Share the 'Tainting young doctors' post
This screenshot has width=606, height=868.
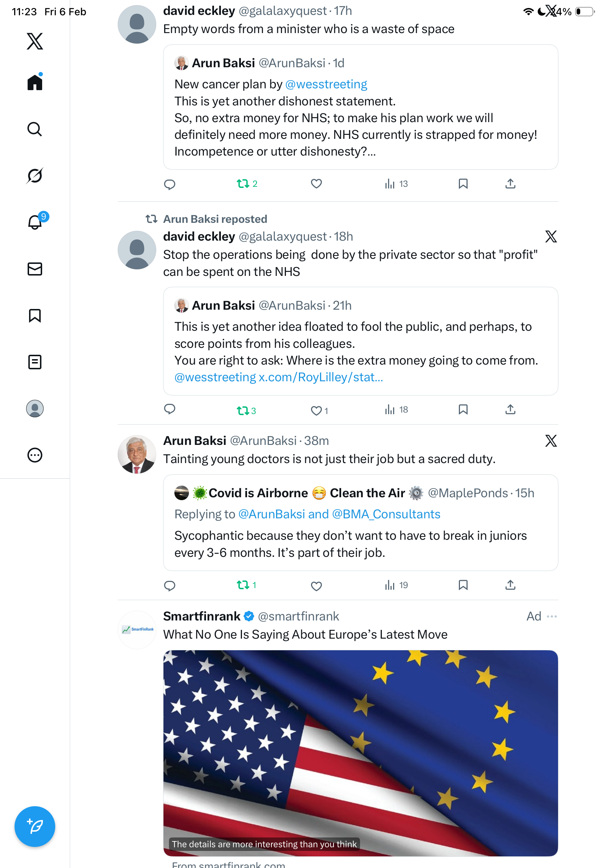point(510,585)
